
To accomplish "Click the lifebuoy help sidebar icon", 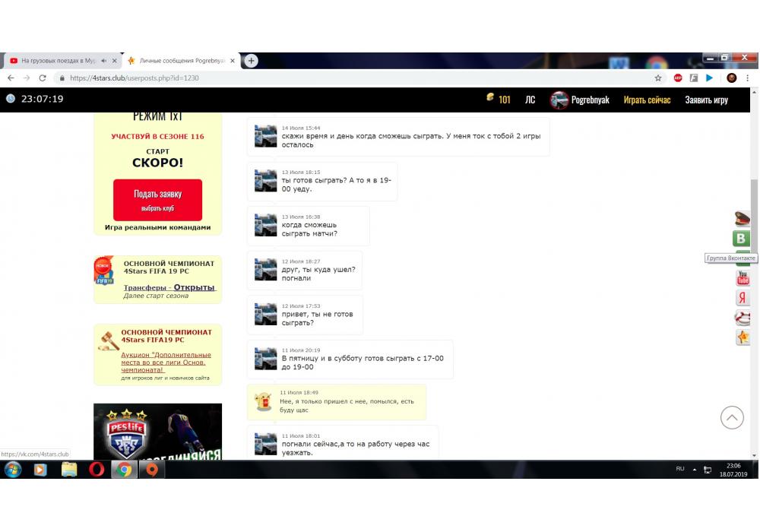I will pos(742,318).
